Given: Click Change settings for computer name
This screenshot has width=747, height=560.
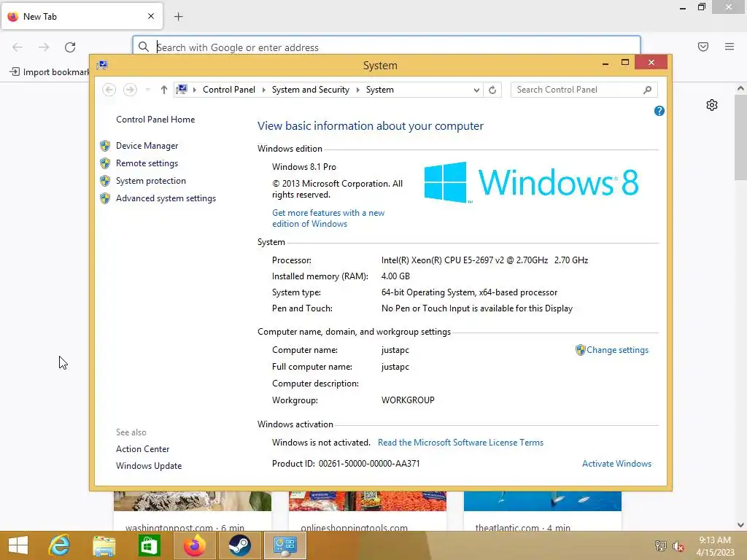Looking at the screenshot, I should point(617,350).
